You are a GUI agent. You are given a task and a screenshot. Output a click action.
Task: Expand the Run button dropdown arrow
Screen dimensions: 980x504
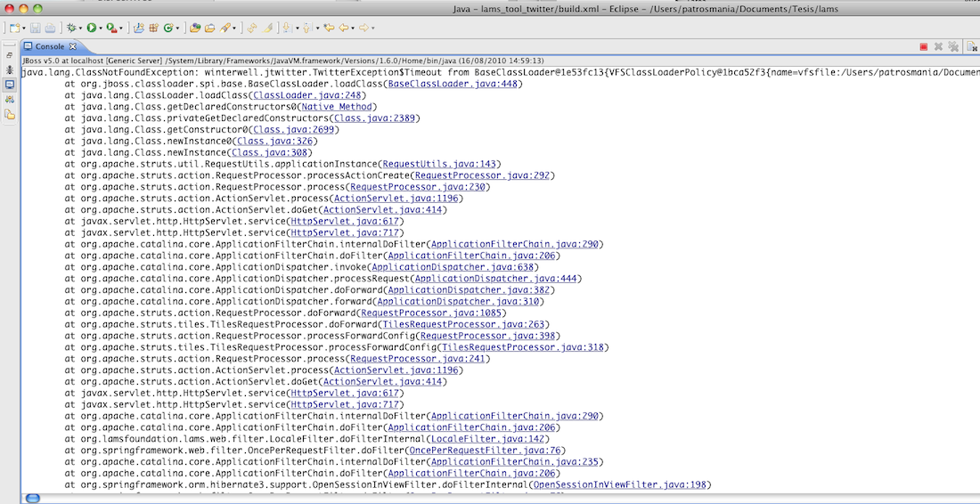tap(101, 28)
